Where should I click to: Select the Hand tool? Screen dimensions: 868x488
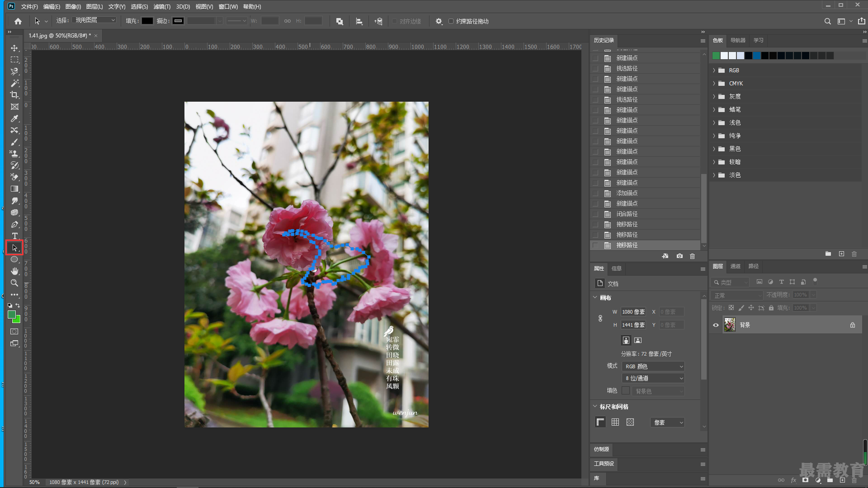click(14, 271)
